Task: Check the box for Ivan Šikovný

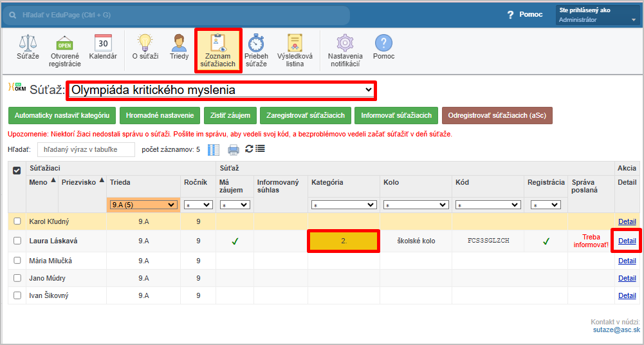Action: (17, 295)
